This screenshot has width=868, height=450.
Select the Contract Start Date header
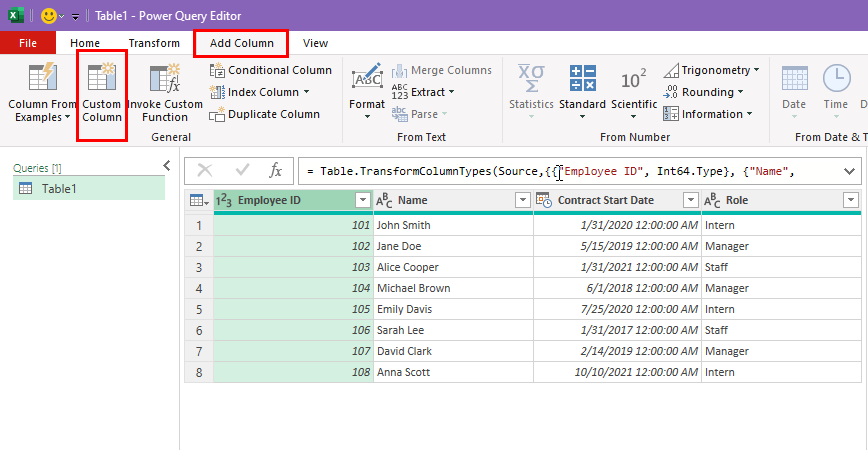click(617, 200)
